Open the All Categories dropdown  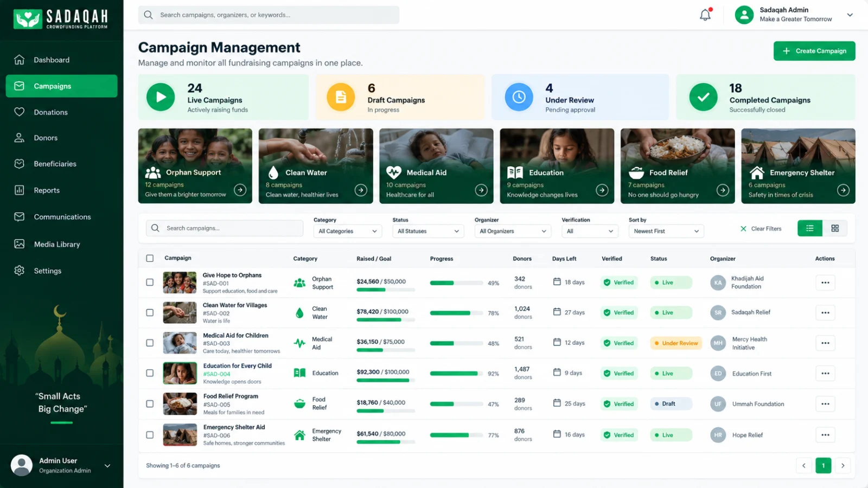tap(348, 231)
